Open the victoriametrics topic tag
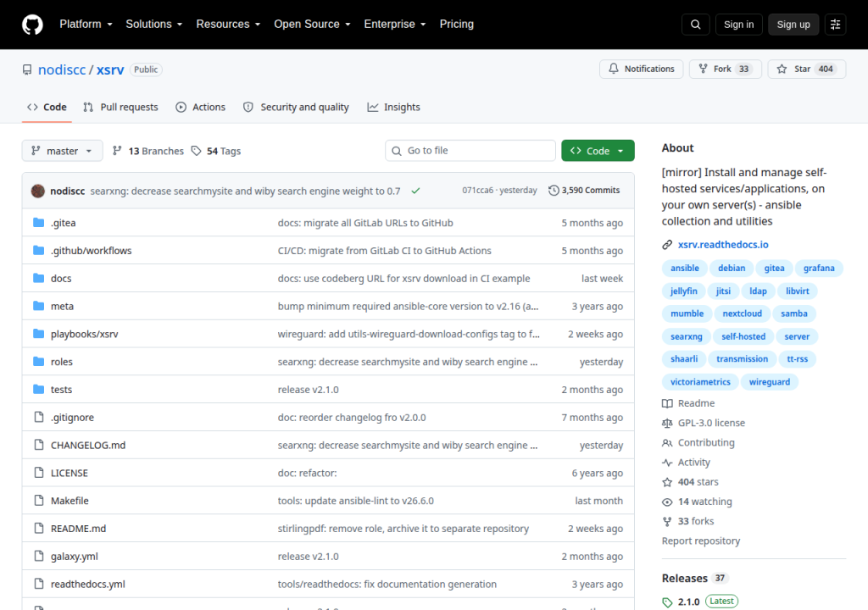The height and width of the screenshot is (610, 868). click(x=700, y=382)
